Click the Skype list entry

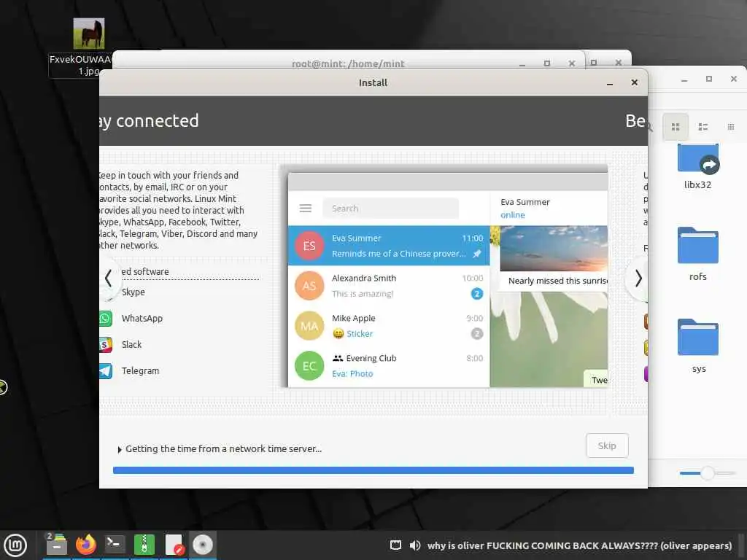coord(133,292)
